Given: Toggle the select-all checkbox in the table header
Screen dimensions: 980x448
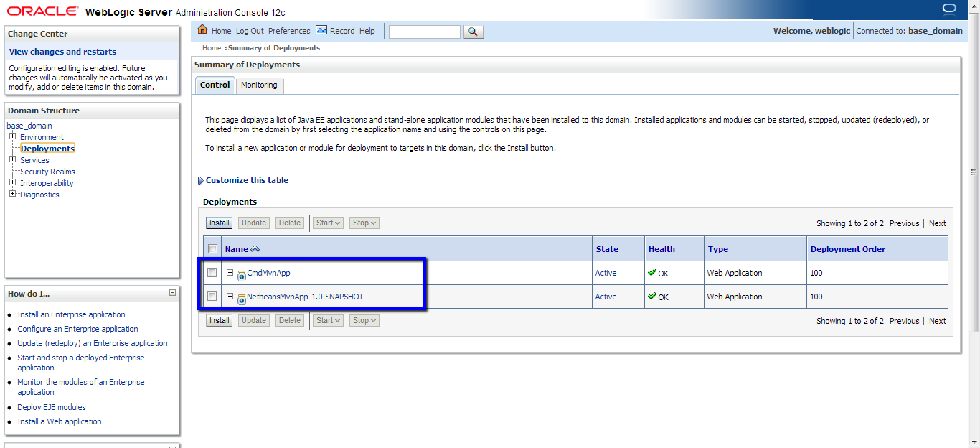Looking at the screenshot, I should (x=212, y=248).
